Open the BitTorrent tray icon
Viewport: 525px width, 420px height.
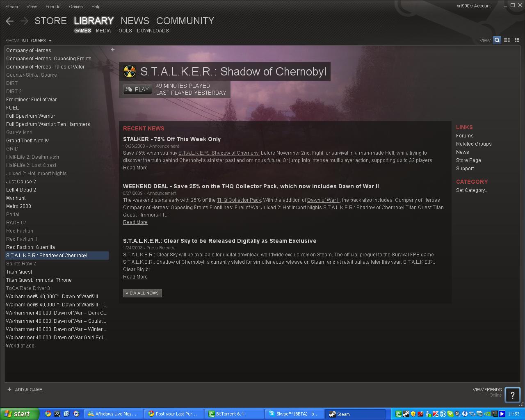coord(398,414)
